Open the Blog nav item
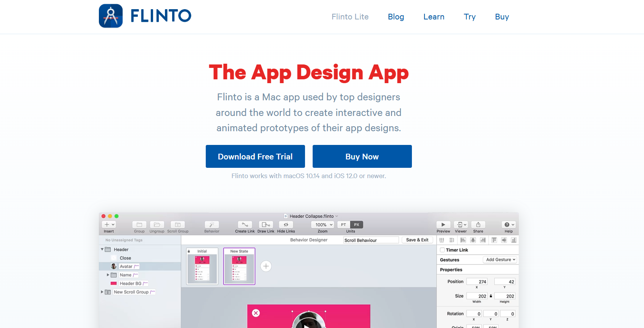Viewport: 644px width, 328px height. (x=396, y=17)
